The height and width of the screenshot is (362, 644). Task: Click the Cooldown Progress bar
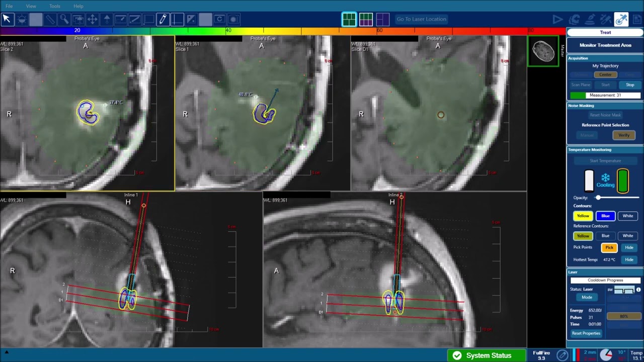click(x=605, y=280)
